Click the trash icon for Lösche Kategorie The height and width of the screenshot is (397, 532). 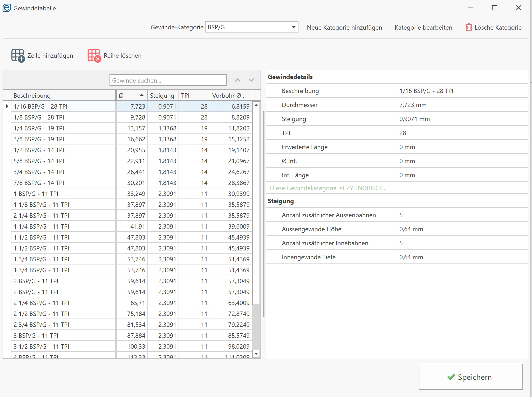(469, 27)
